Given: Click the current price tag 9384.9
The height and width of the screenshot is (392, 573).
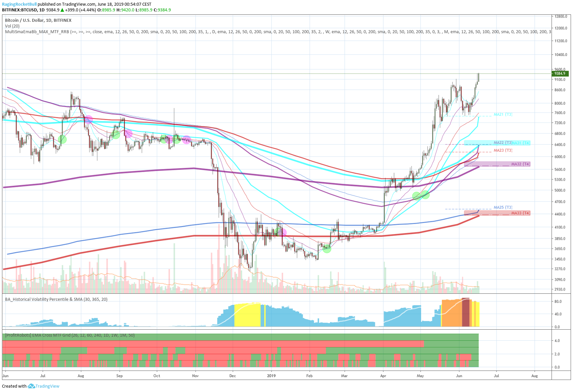Looking at the screenshot, I should [560, 73].
